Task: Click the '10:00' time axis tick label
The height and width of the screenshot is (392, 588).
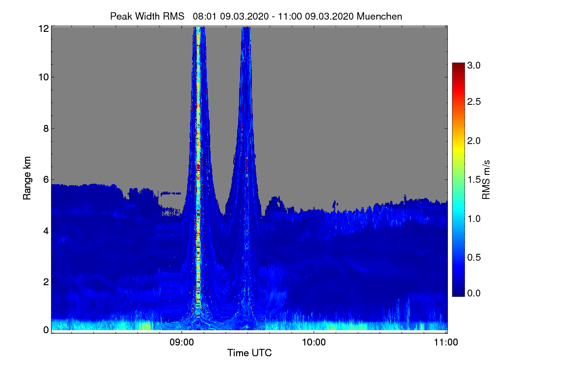Action: pyautogui.click(x=314, y=343)
